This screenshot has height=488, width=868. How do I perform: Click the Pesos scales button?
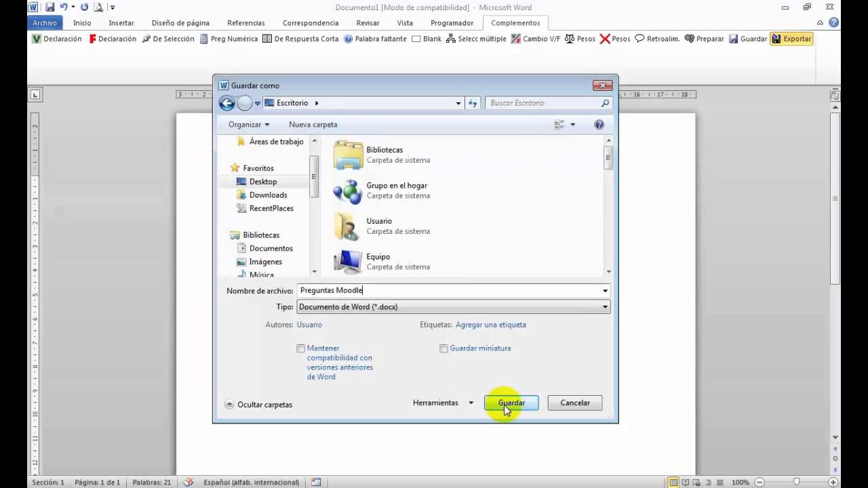(580, 39)
